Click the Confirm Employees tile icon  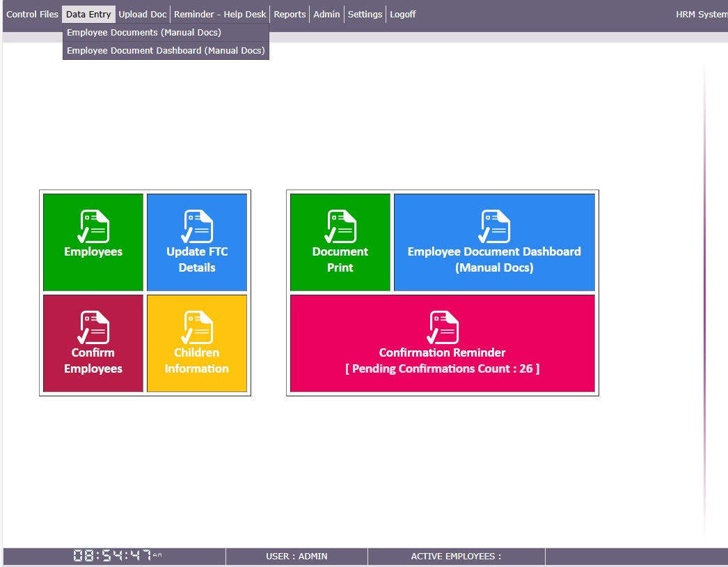point(93,327)
